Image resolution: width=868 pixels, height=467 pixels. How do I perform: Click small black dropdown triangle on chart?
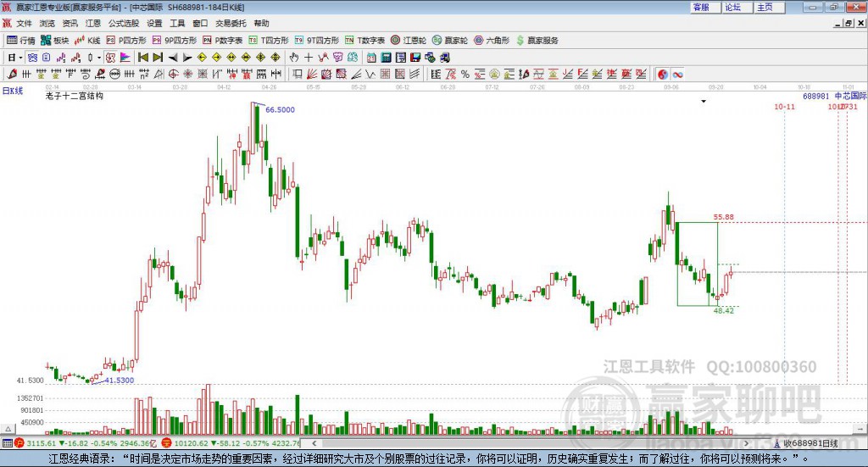704,101
